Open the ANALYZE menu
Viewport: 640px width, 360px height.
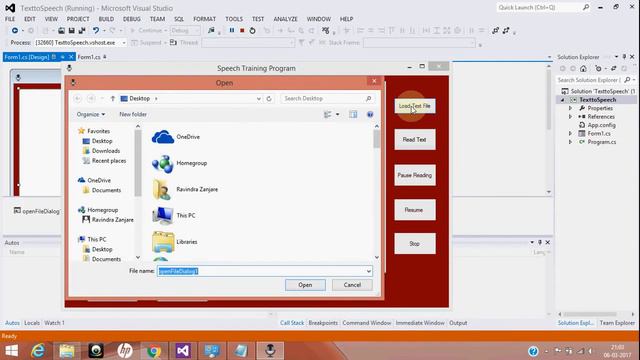pos(285,19)
